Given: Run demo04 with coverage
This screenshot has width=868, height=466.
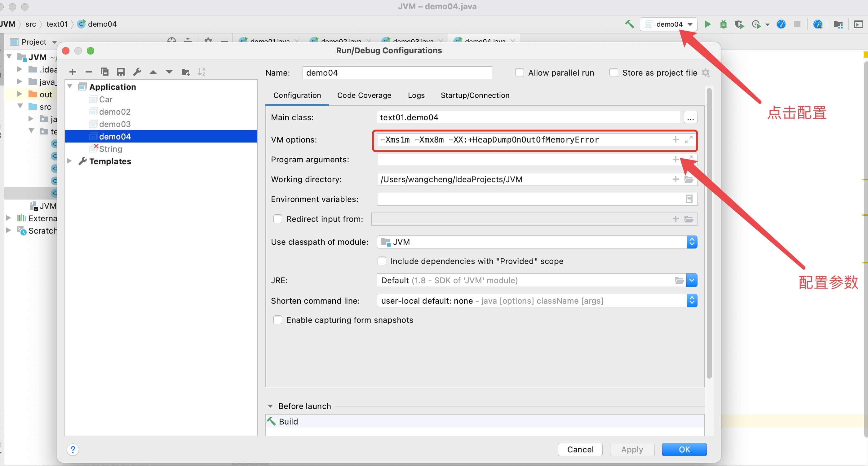Looking at the screenshot, I should point(740,24).
